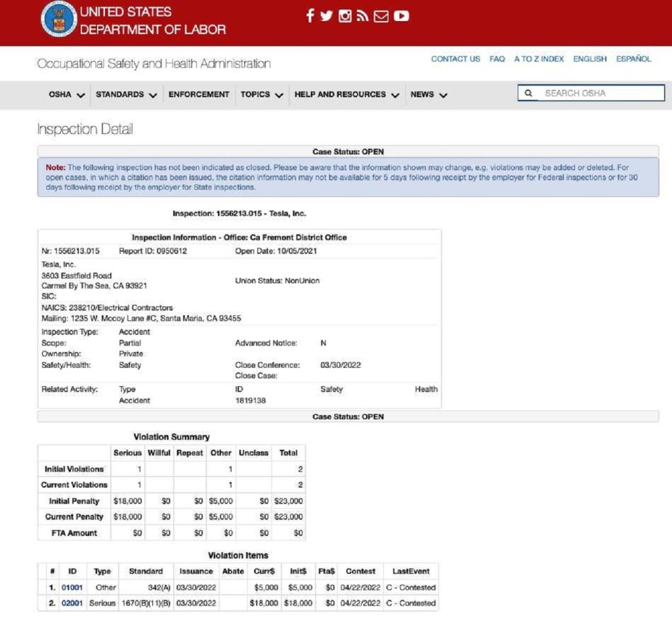Click the Willful column header
Image resolution: width=672 pixels, height=620 pixels.
tap(159, 453)
